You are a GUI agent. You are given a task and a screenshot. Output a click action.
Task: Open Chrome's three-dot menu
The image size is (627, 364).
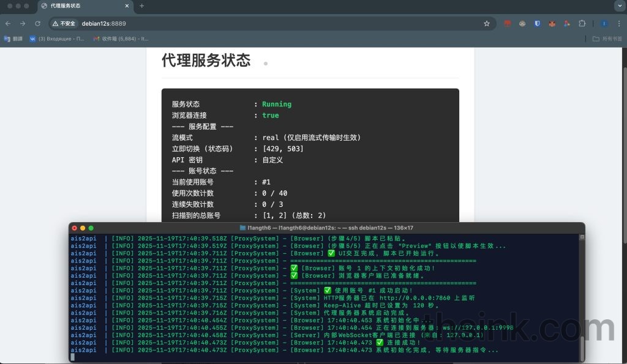pyautogui.click(x=618, y=23)
